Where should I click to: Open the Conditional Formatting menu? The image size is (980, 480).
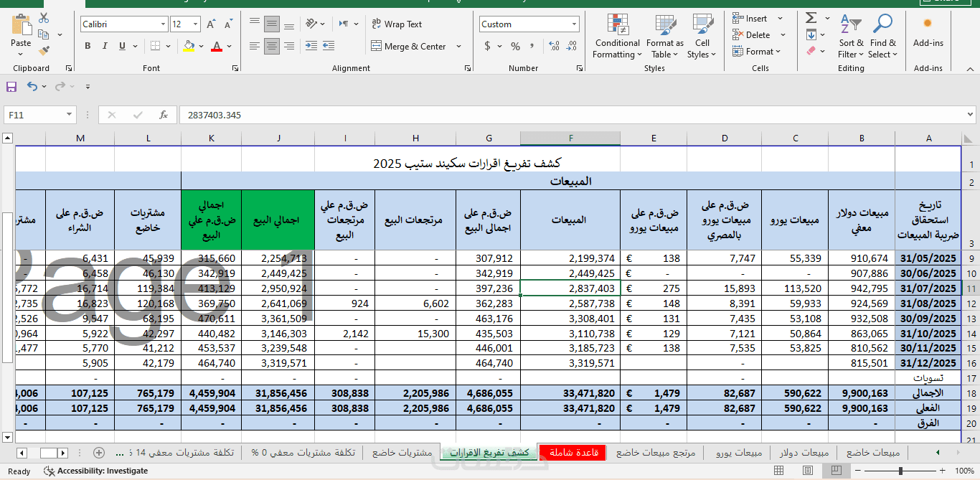[617, 36]
